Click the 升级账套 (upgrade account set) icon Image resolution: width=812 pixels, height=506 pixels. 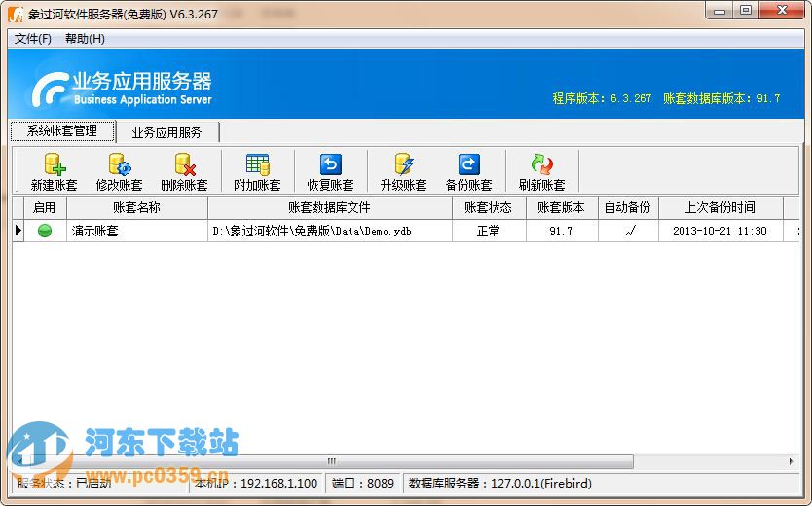pos(403,164)
